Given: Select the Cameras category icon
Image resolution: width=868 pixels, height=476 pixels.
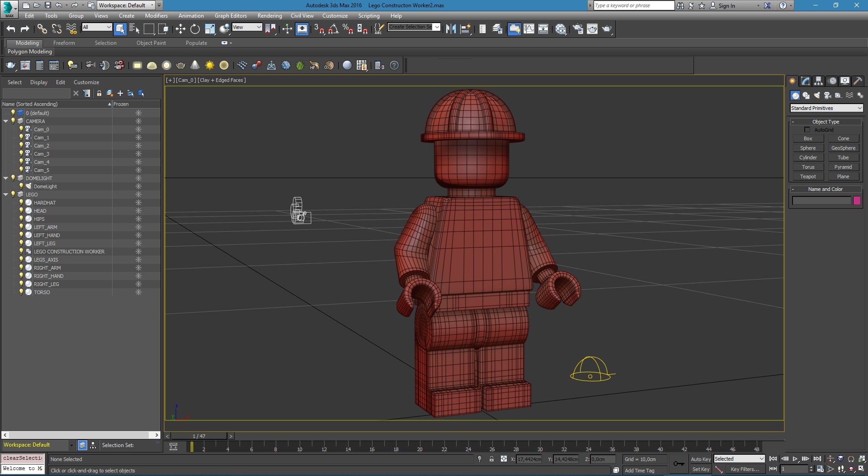Looking at the screenshot, I should pos(828,95).
